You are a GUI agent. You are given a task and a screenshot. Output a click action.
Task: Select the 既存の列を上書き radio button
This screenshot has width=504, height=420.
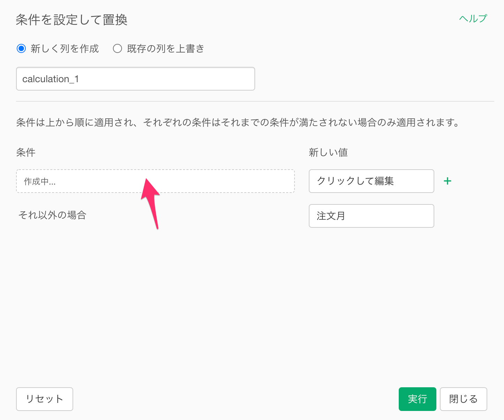pos(117,48)
